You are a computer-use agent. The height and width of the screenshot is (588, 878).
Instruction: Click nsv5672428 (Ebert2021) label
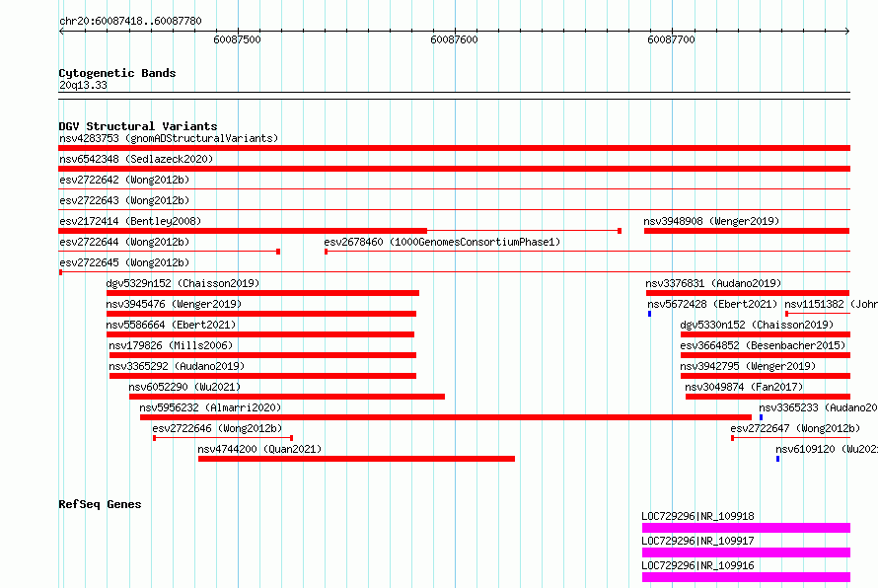click(x=712, y=304)
